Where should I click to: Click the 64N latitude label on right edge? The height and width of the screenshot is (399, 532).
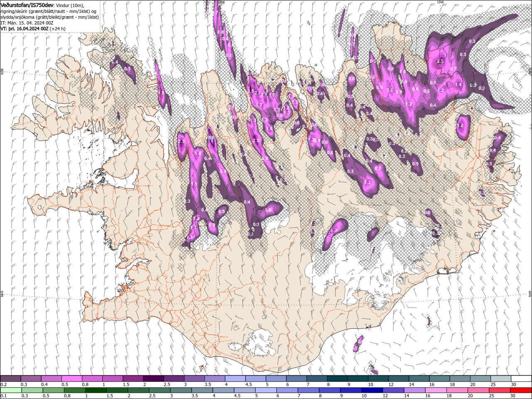(x=530, y=294)
